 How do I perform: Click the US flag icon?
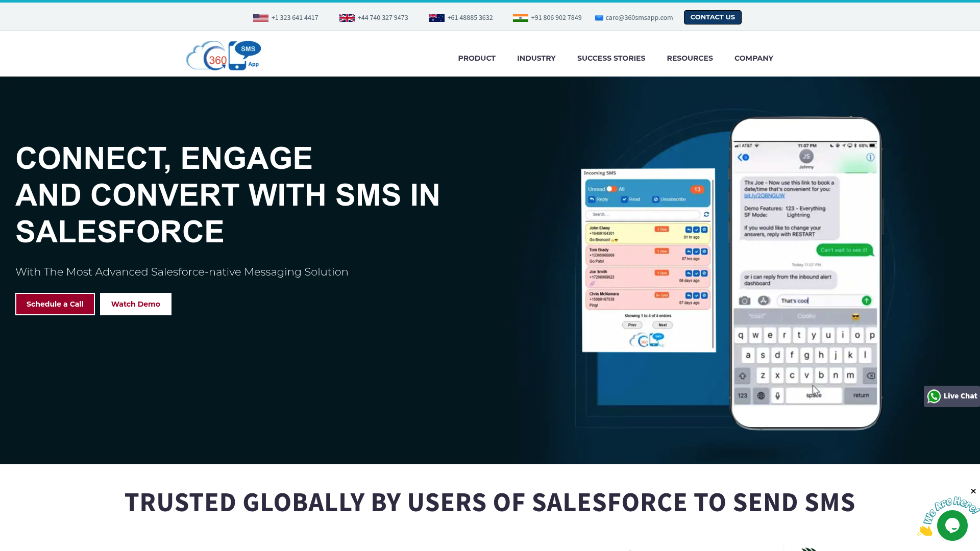pyautogui.click(x=260, y=18)
